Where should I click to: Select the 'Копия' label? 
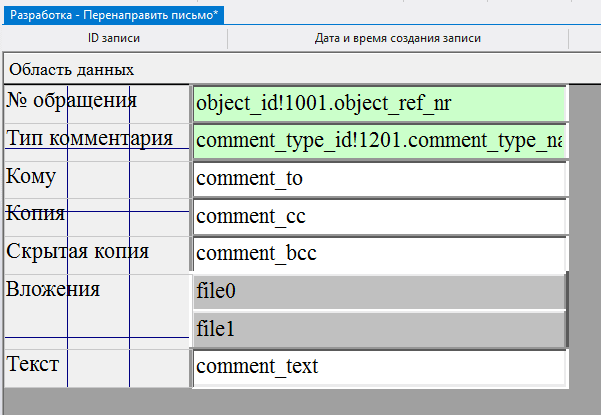point(36,213)
